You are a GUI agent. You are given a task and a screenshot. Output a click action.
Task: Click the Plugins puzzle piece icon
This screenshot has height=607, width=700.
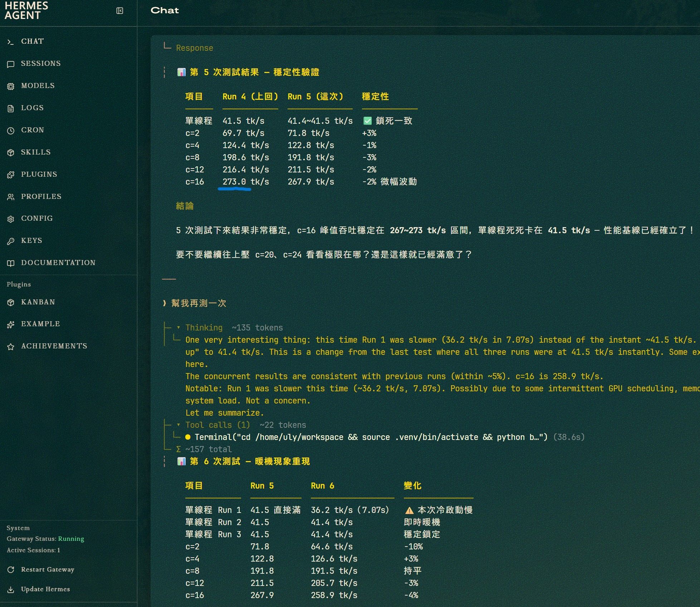[11, 175]
